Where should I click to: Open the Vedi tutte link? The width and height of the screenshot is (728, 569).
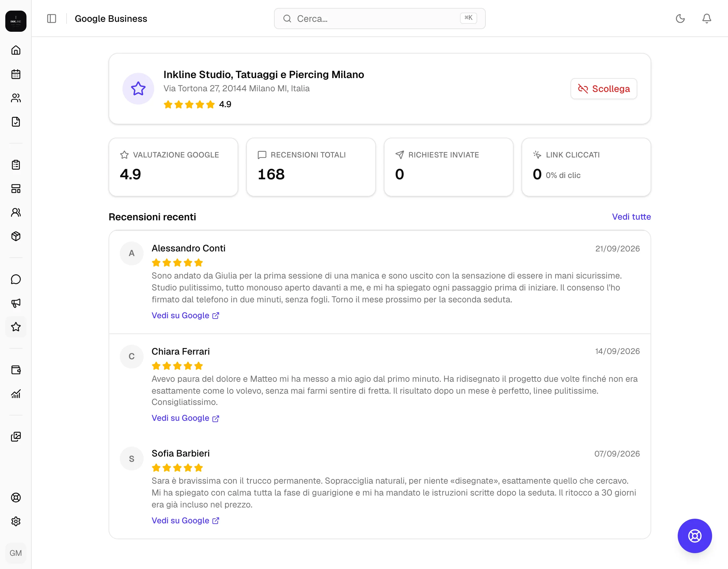pos(631,217)
